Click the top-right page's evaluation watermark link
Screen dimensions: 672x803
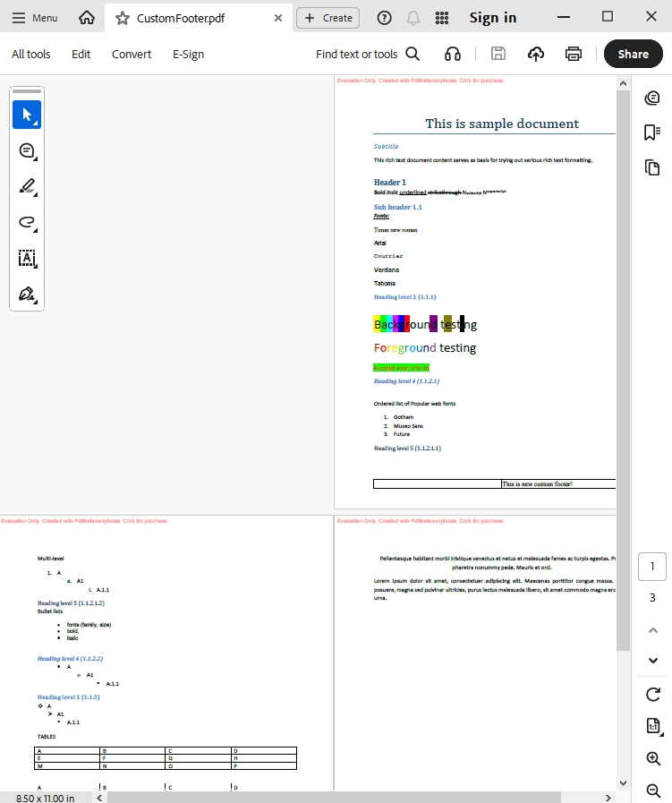421,81
